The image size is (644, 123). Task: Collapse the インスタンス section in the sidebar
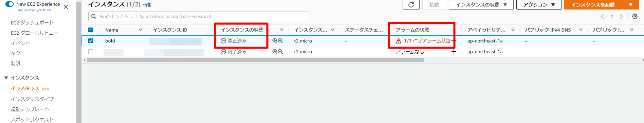(6, 78)
